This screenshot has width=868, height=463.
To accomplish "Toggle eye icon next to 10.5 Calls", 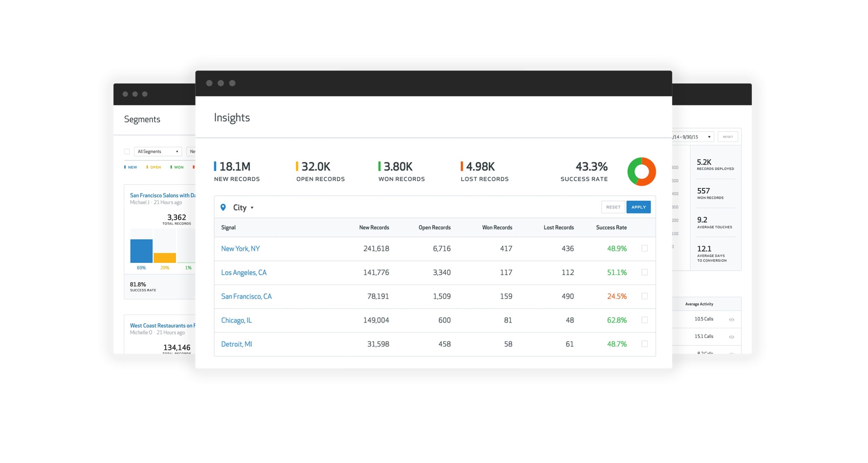I will click(731, 320).
